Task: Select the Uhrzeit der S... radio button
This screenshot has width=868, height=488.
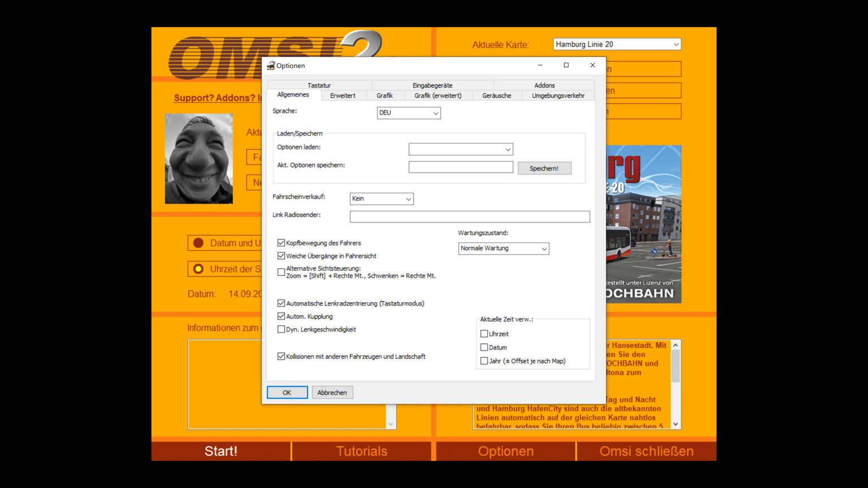Action: [x=198, y=269]
